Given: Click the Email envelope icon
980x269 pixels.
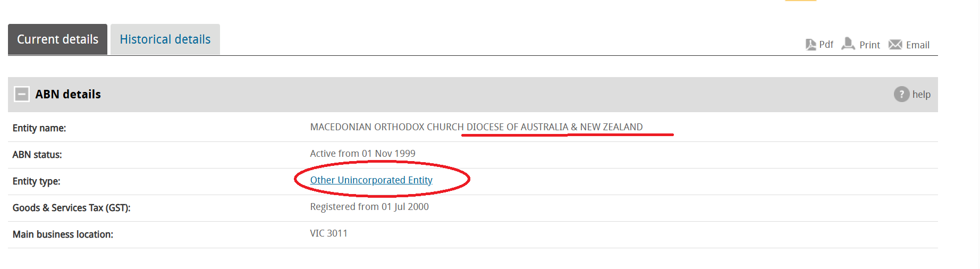Looking at the screenshot, I should [895, 45].
